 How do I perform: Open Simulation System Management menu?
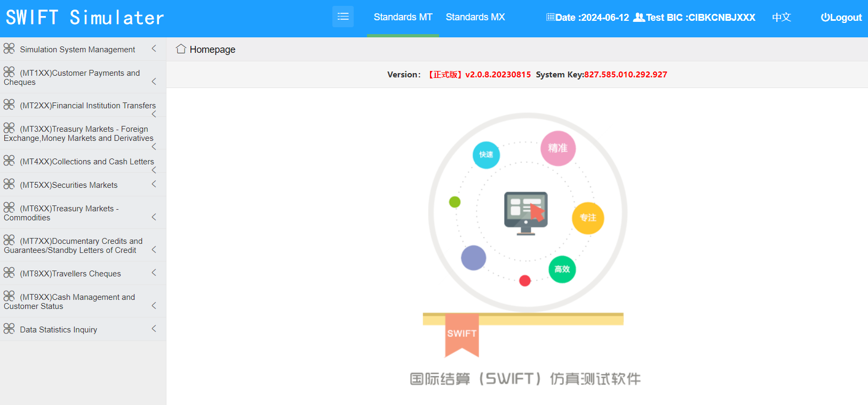click(83, 49)
